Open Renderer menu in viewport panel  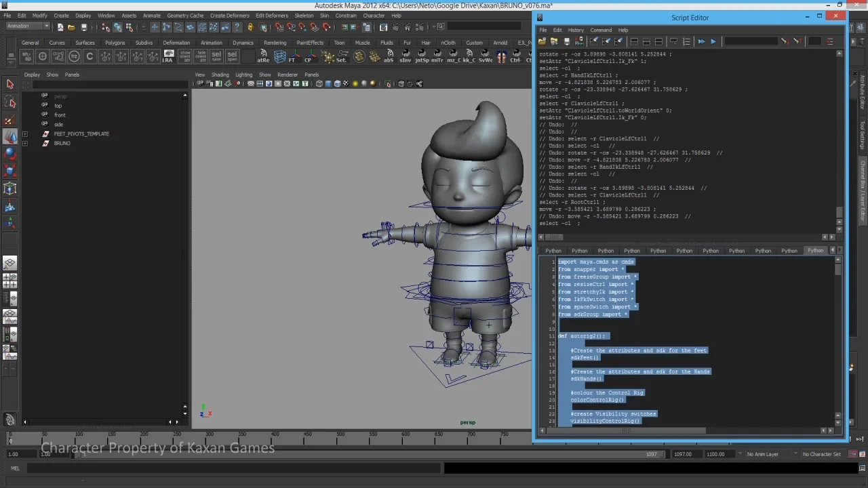point(287,75)
